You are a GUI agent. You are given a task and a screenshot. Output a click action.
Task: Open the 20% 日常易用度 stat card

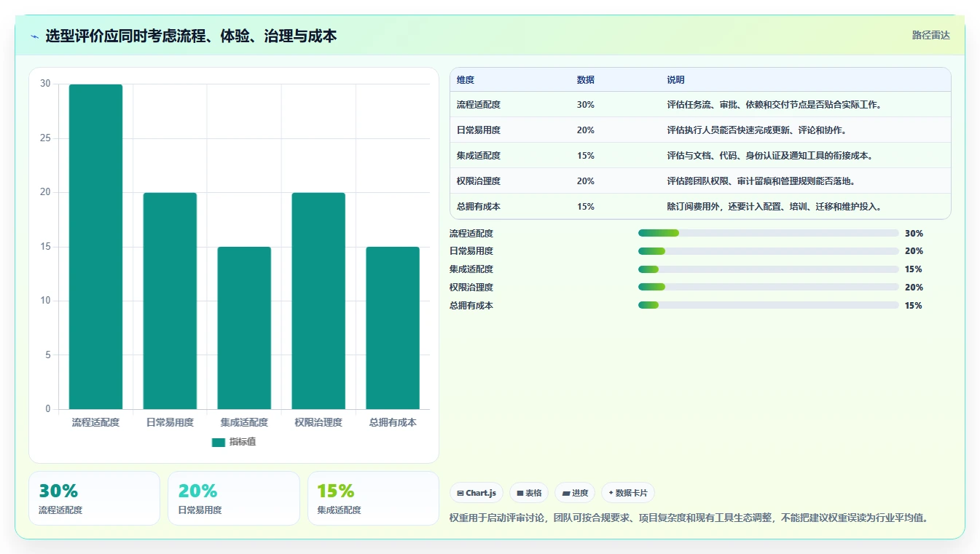click(x=234, y=499)
